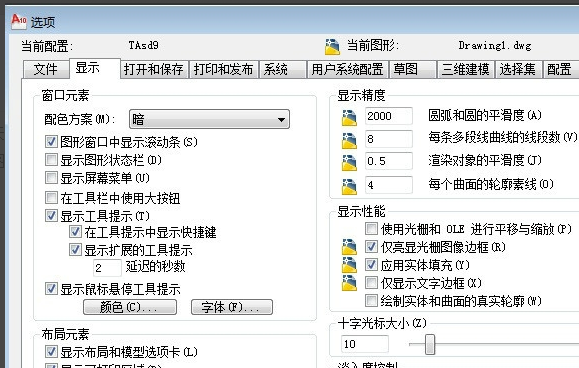Select the 显示 tab
Viewport: 579px width, 368px height.
pos(95,68)
